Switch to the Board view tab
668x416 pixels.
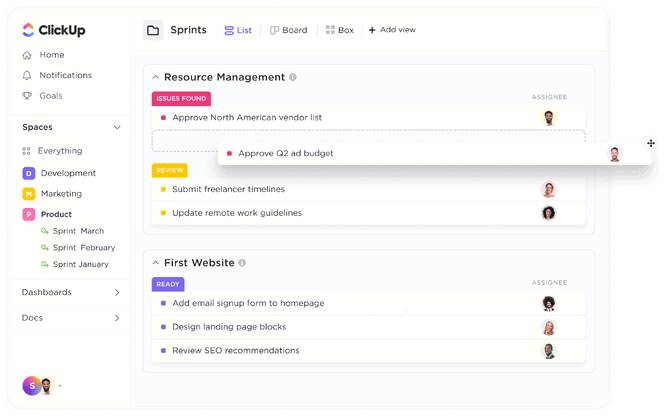(x=288, y=30)
